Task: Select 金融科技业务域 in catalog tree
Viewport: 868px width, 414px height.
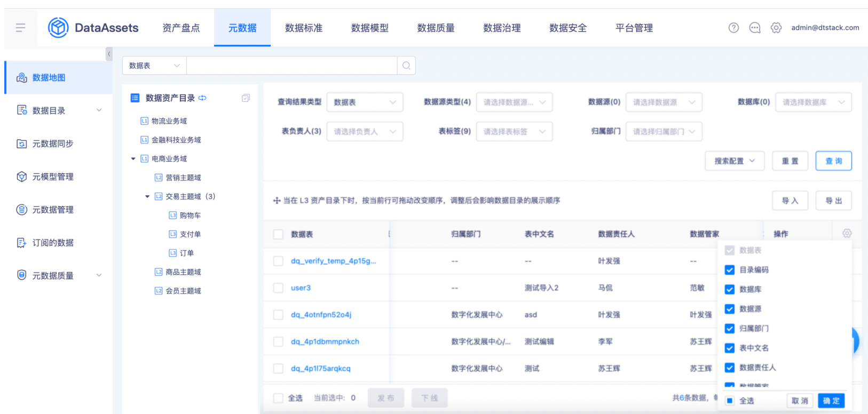Action: 176,140
